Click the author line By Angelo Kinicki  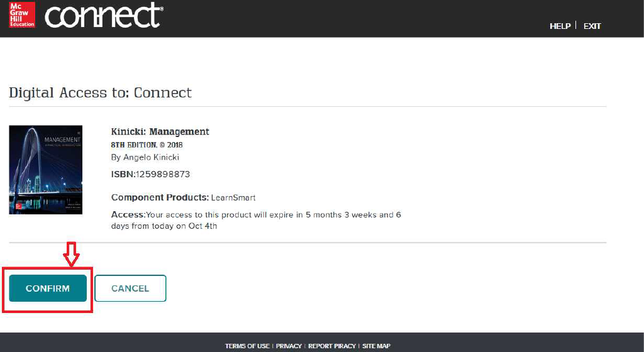pos(145,157)
